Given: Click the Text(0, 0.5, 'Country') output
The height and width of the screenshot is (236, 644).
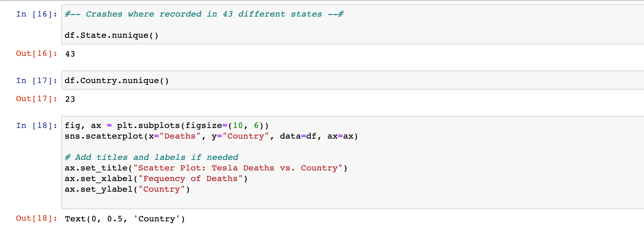Looking at the screenshot, I should [125, 219].
